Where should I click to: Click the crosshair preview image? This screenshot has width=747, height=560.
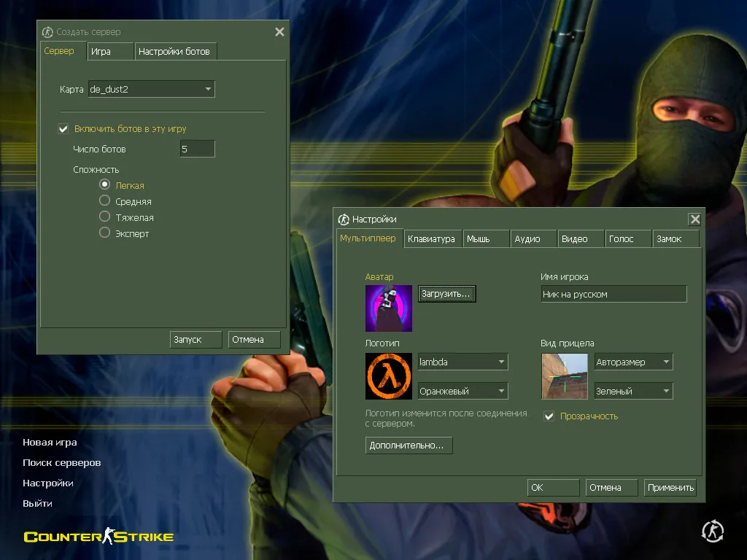pos(565,376)
